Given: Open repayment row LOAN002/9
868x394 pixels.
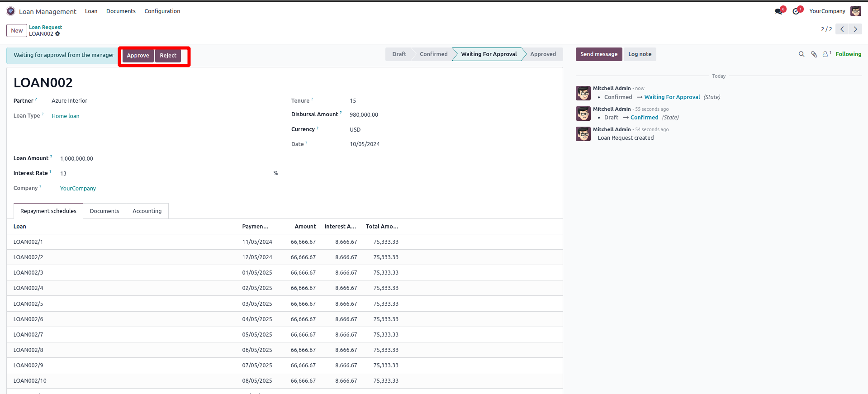Looking at the screenshot, I should [x=285, y=366].
